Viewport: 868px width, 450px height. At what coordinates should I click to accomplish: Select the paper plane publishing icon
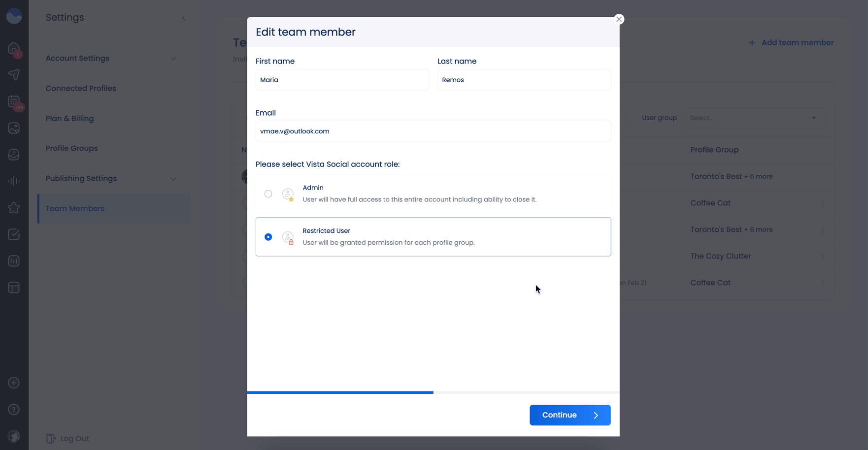[x=14, y=75]
